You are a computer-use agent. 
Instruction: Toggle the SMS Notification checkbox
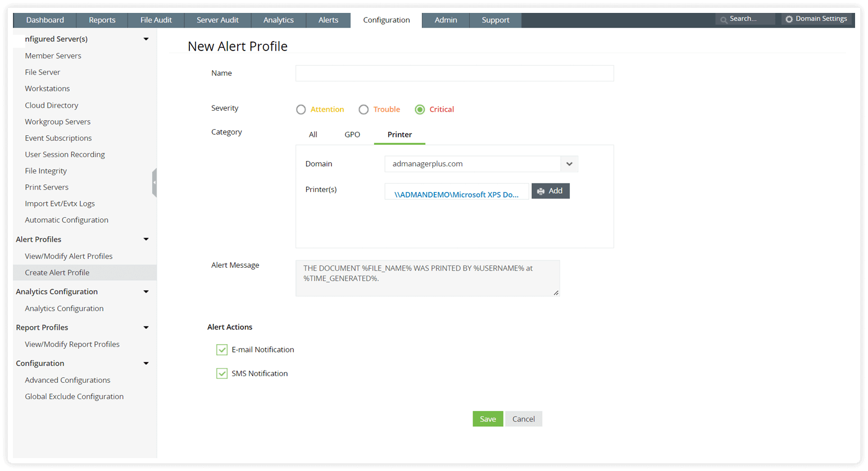(x=222, y=373)
